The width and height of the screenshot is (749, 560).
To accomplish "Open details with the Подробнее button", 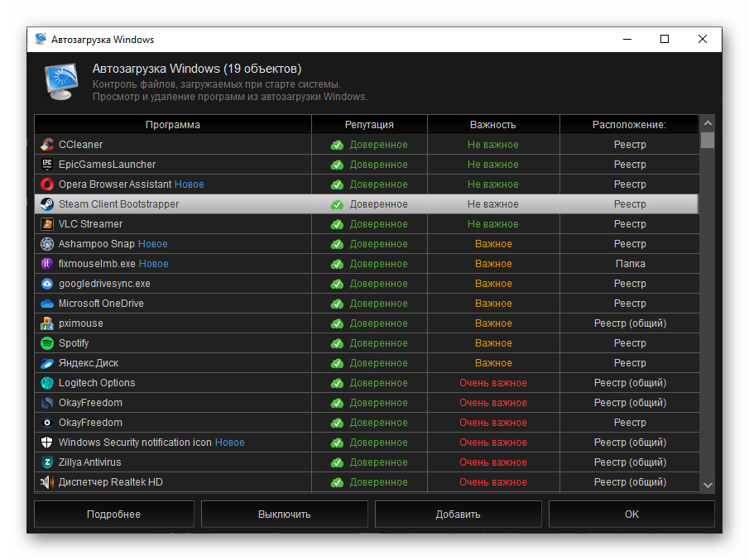I will point(113,515).
